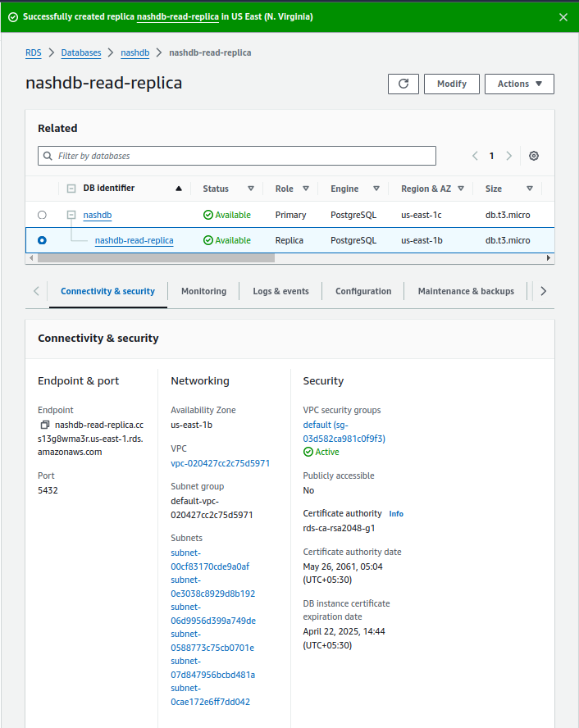
Task: Collapse the nashdb tree row
Action: 71,215
